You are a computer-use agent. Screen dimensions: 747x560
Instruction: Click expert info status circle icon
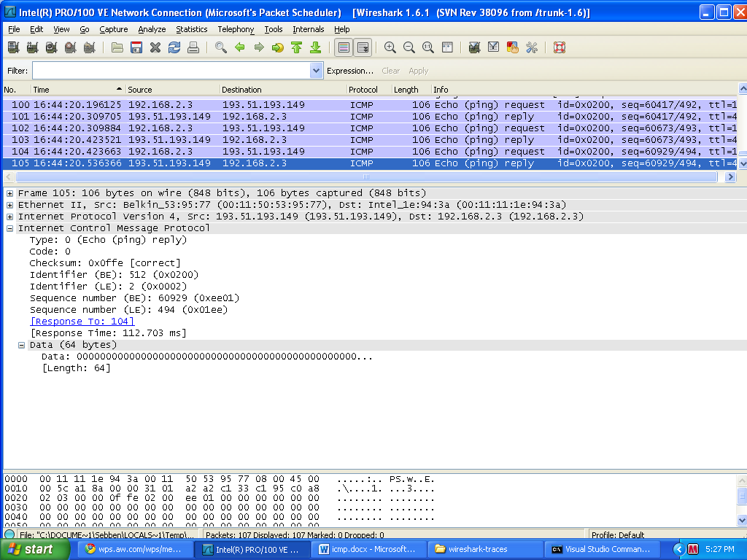click(9, 534)
